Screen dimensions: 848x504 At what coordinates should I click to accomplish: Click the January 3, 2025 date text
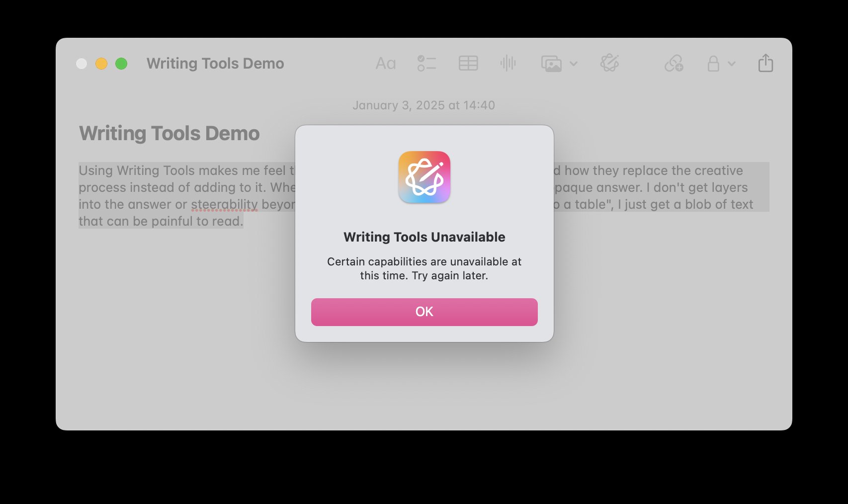click(x=424, y=105)
